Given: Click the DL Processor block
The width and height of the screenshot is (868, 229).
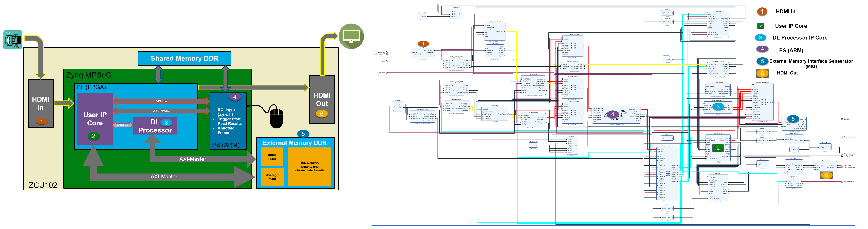Looking at the screenshot, I should coord(155,126).
